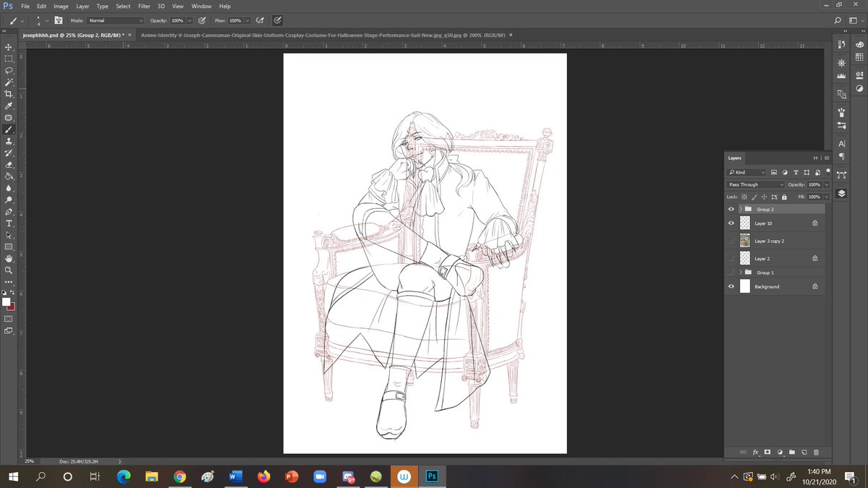868x488 pixels.
Task: Hide Layer 10 visibility eye
Action: [731, 223]
